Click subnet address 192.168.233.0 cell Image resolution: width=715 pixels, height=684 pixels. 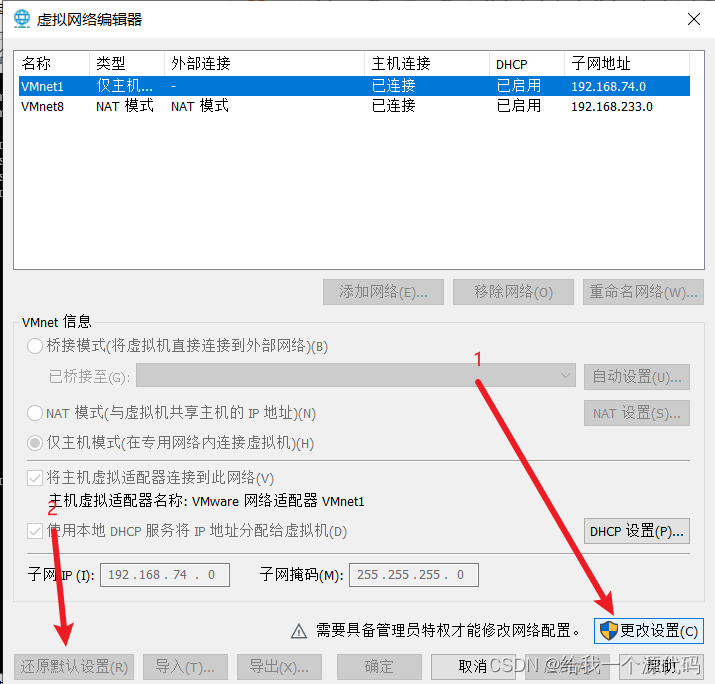[611, 107]
